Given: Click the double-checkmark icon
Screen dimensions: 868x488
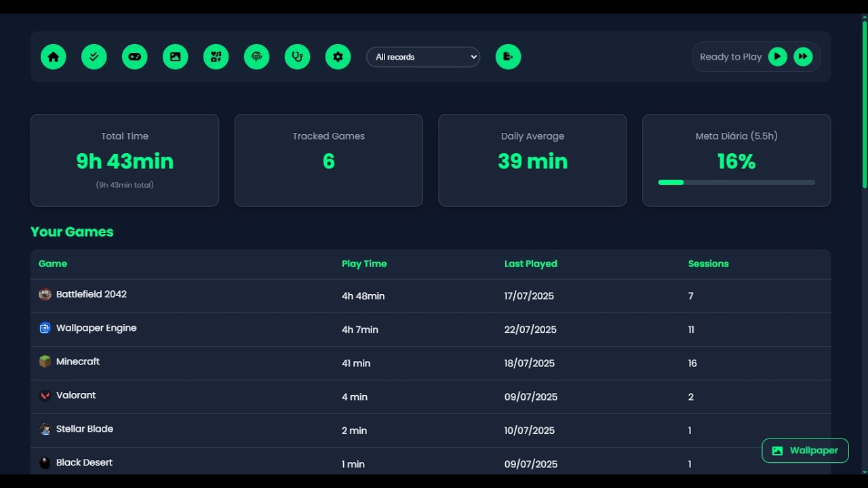Looking at the screenshot, I should click(94, 57).
